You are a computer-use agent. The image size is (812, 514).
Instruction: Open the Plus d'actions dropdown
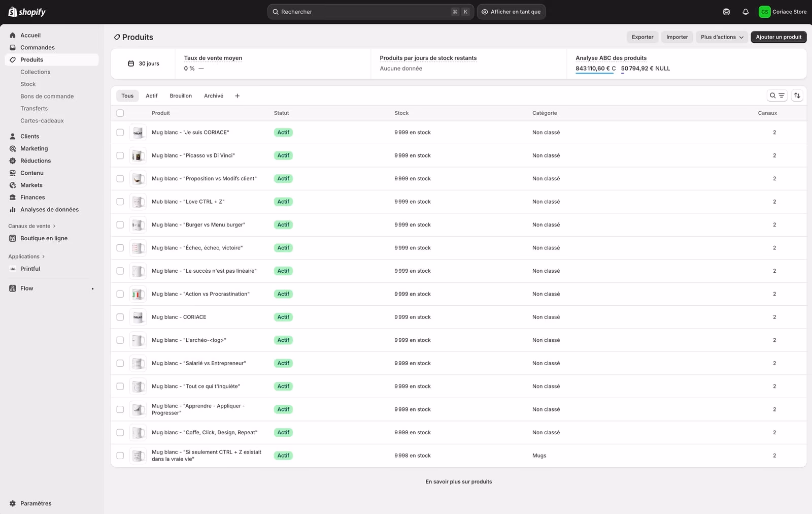[x=722, y=37]
